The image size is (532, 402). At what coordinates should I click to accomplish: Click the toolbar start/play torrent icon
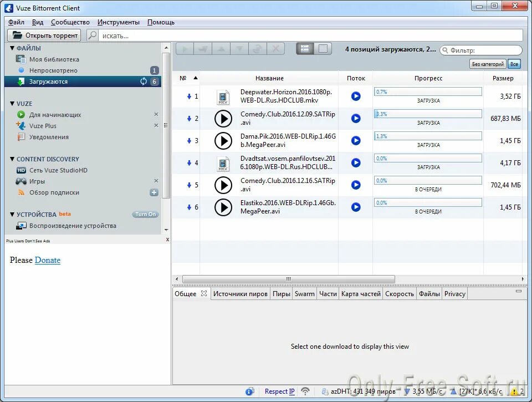coord(185,49)
